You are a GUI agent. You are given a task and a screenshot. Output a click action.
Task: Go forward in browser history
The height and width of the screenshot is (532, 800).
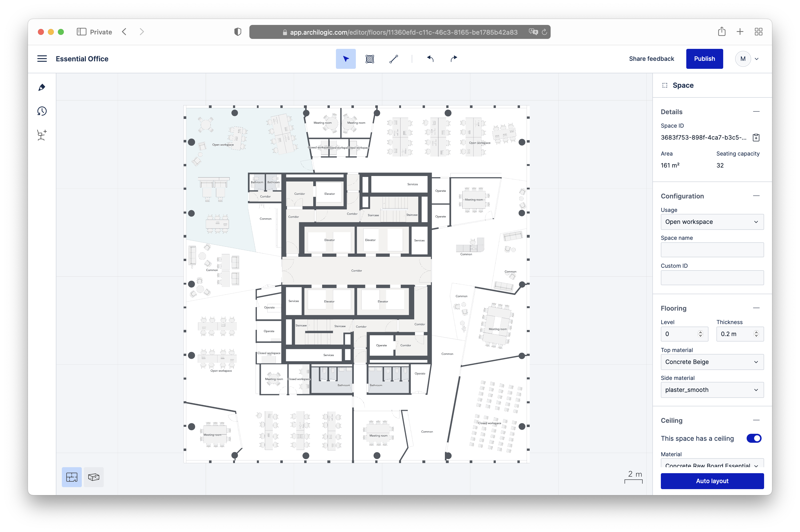click(142, 32)
